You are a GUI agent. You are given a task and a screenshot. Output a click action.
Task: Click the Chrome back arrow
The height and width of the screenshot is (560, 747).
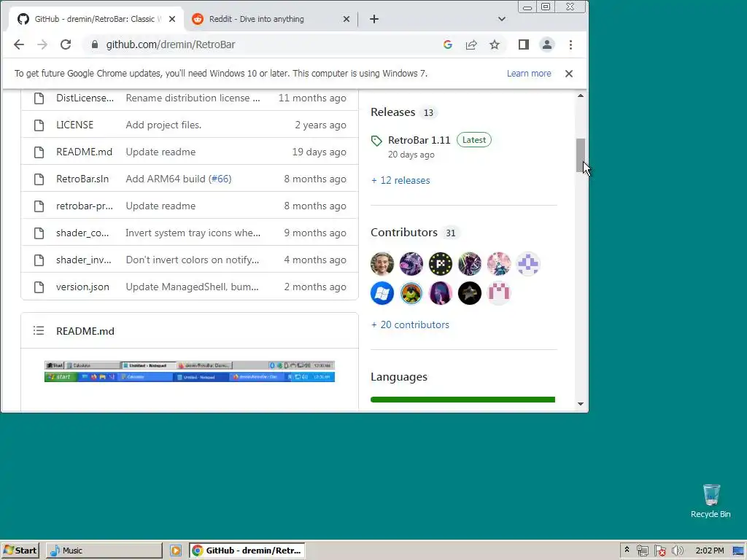point(18,44)
